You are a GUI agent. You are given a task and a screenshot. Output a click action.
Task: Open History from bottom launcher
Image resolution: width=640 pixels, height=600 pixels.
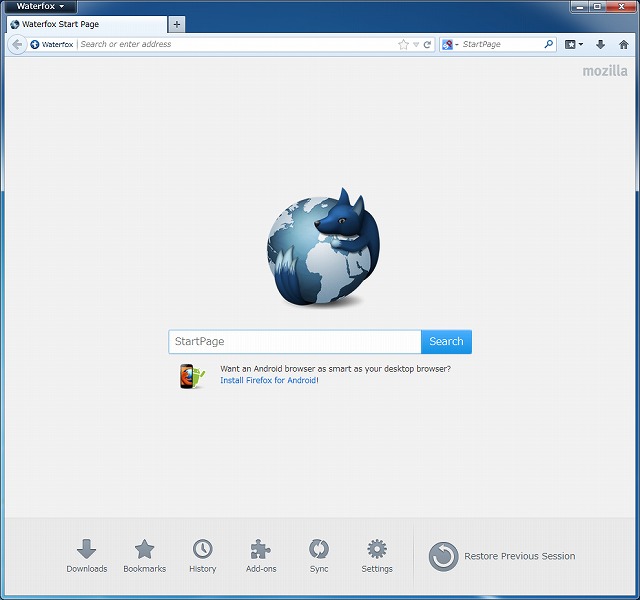(203, 556)
